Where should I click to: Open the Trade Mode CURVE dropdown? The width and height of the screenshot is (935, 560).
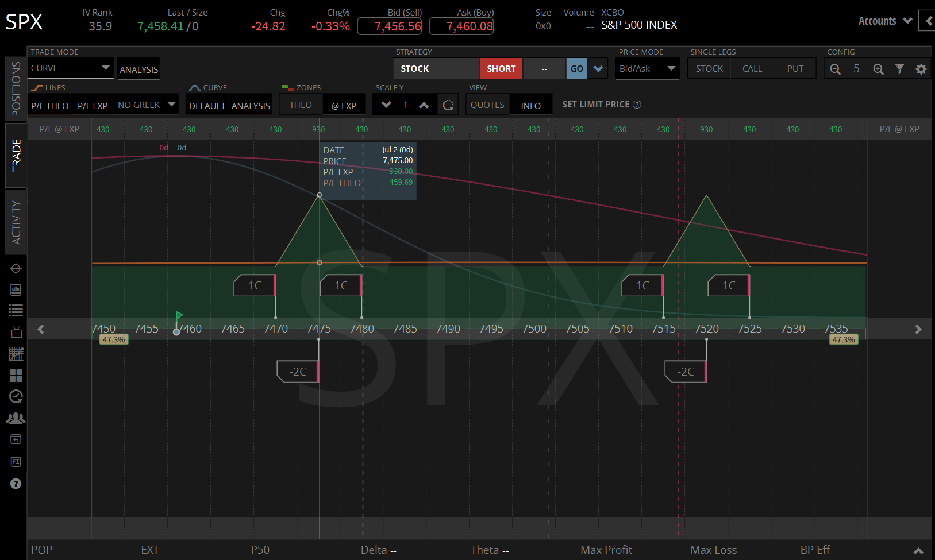[x=70, y=68]
